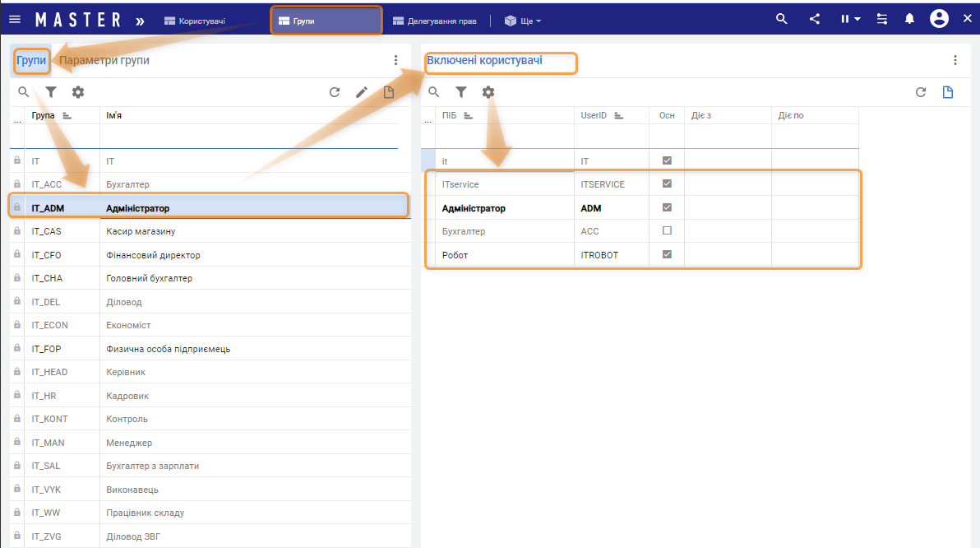Toggle the Бухгалтер ACC main checkbox
The image size is (980, 548).
pos(667,231)
